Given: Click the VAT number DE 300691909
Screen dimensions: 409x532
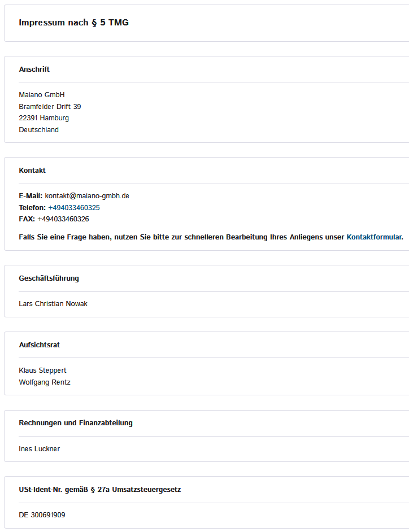Looking at the screenshot, I should coord(42,515).
